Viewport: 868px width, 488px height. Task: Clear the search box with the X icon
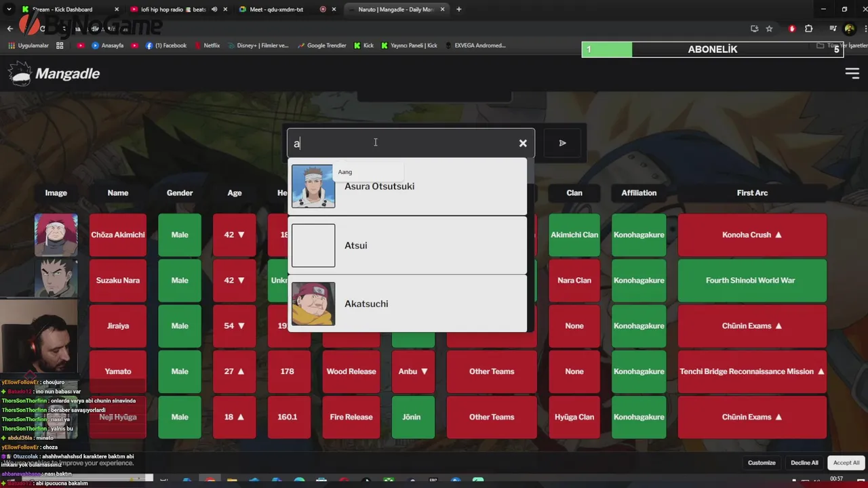pos(523,143)
